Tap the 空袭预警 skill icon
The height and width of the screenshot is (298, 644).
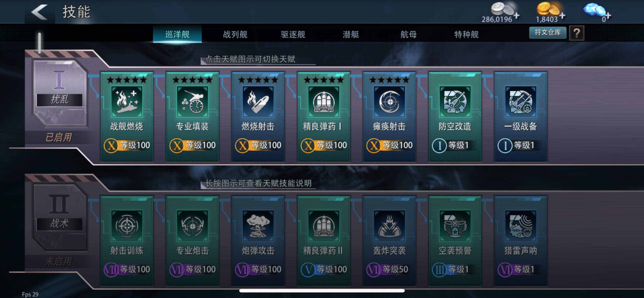(455, 226)
